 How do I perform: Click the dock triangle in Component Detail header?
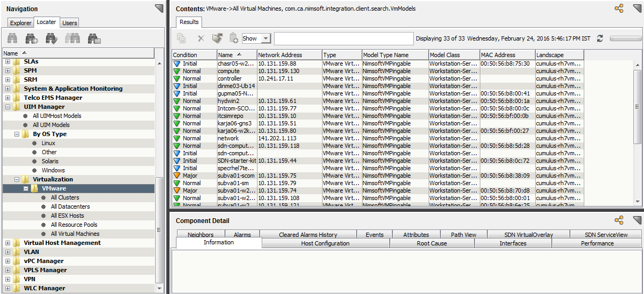637,220
